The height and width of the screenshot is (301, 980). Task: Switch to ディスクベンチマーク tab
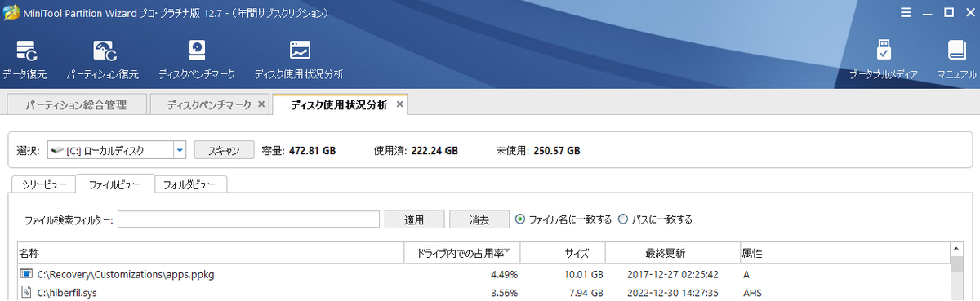209,105
